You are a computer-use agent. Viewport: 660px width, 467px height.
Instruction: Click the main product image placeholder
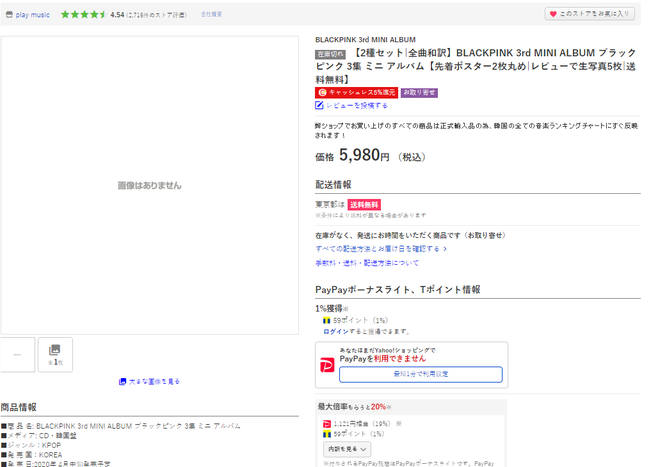tap(149, 185)
